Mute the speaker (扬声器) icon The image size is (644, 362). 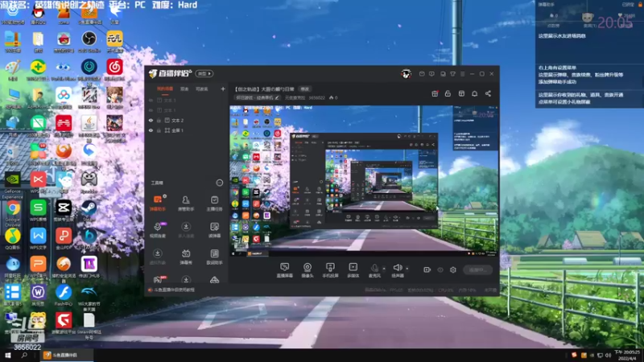[397, 269]
